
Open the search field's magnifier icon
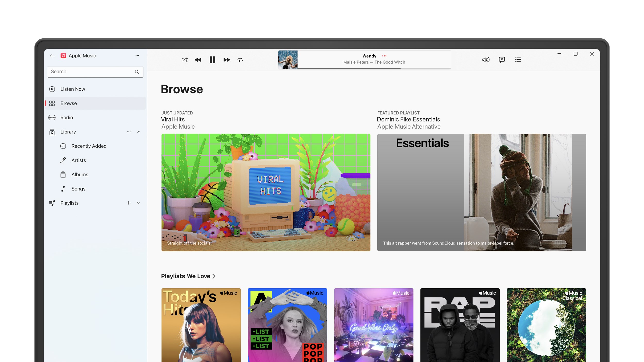137,72
